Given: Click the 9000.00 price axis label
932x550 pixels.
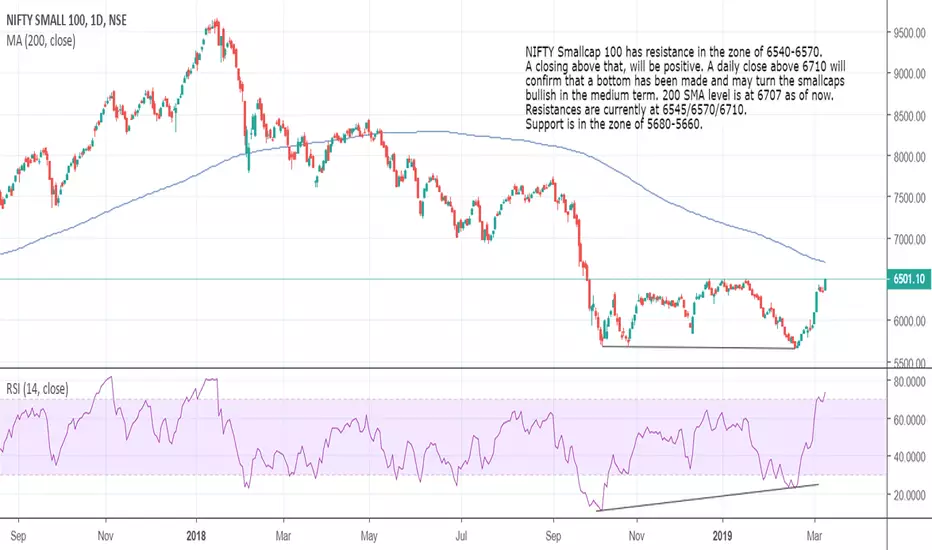Looking at the screenshot, I should pyautogui.click(x=909, y=74).
